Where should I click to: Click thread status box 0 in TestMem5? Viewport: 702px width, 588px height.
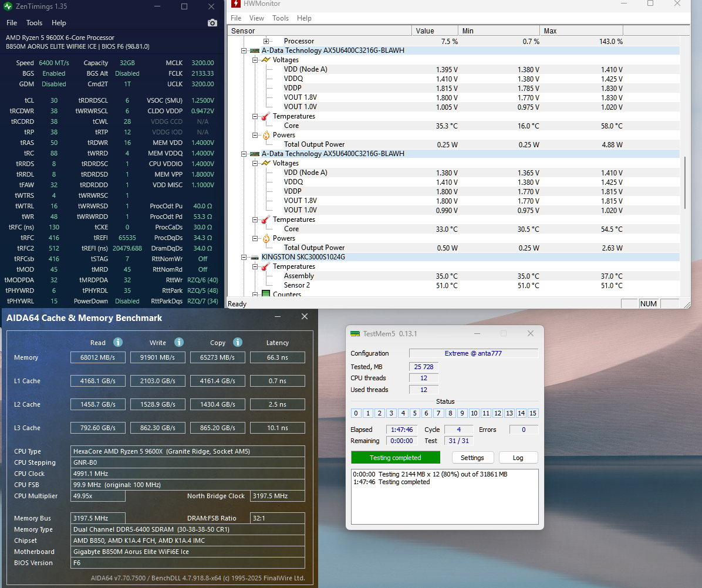tap(356, 413)
